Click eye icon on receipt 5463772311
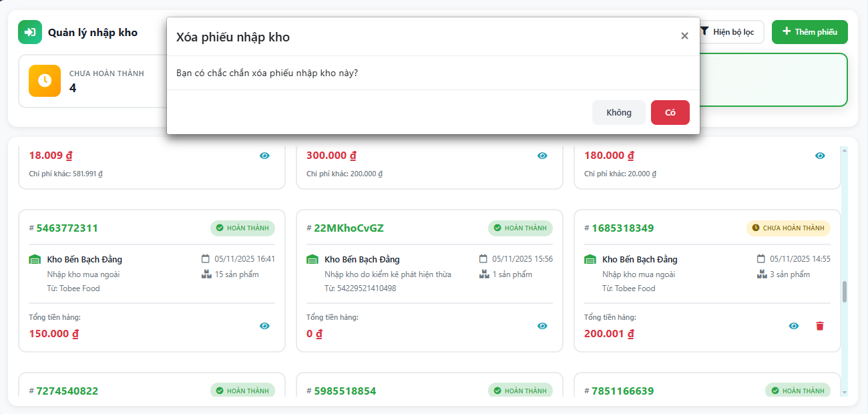 point(264,326)
